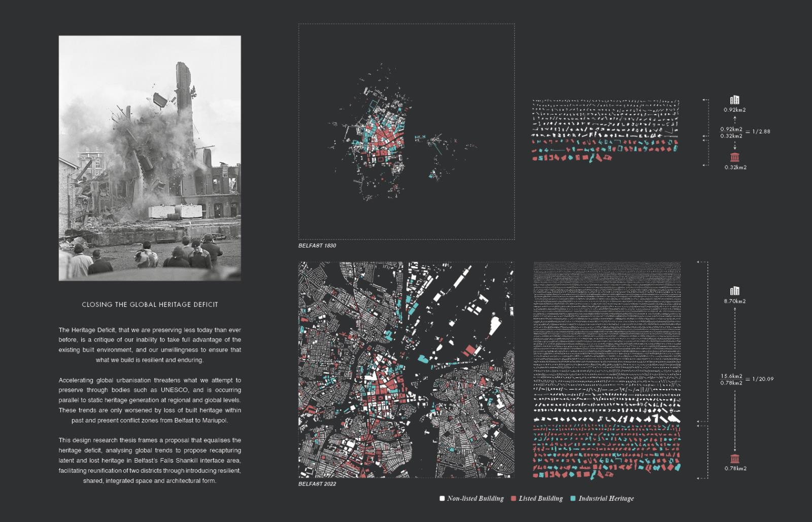Click the 'Closing the Global Heritage Deficit' heading

tap(150, 305)
